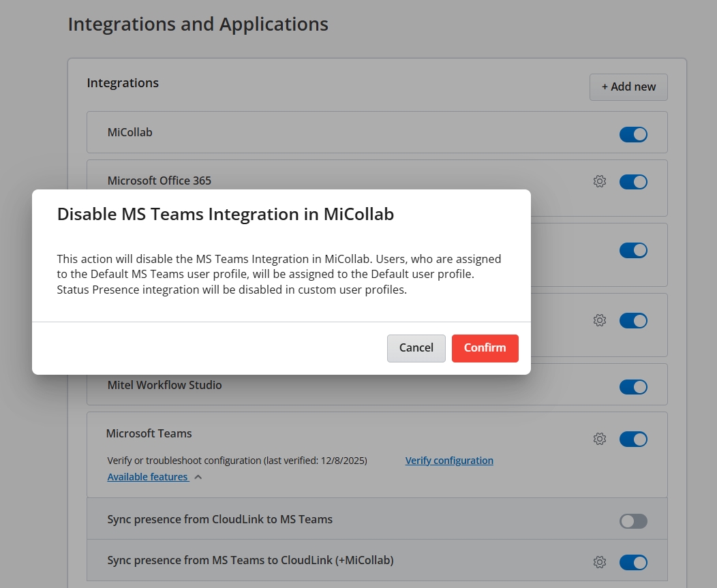
Task: Disable the Mitel Workflow Studio toggle
Action: 632,387
